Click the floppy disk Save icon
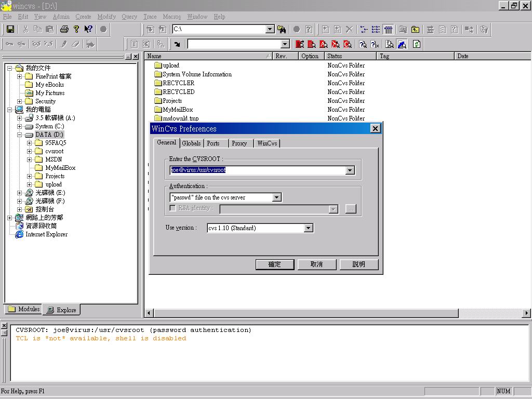Image resolution: width=532 pixels, height=399 pixels. (x=10, y=30)
